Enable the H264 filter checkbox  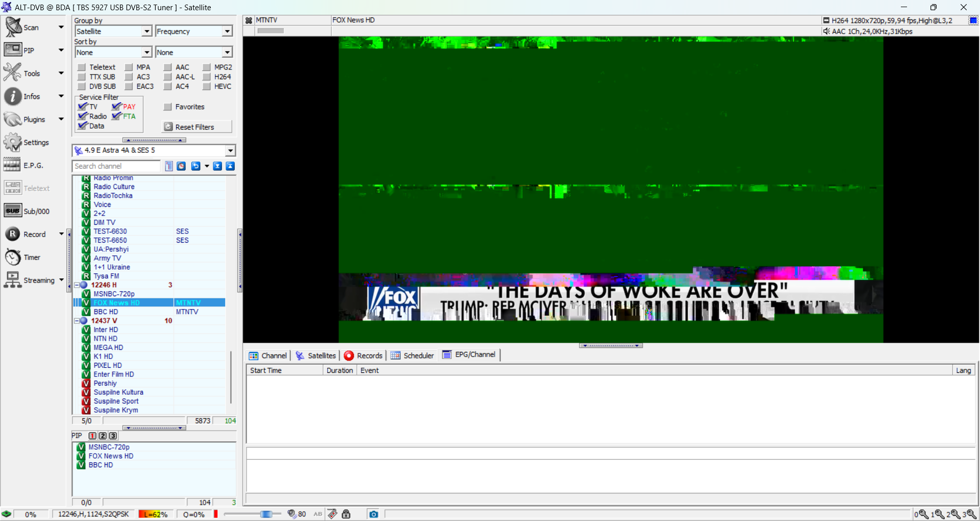(207, 77)
